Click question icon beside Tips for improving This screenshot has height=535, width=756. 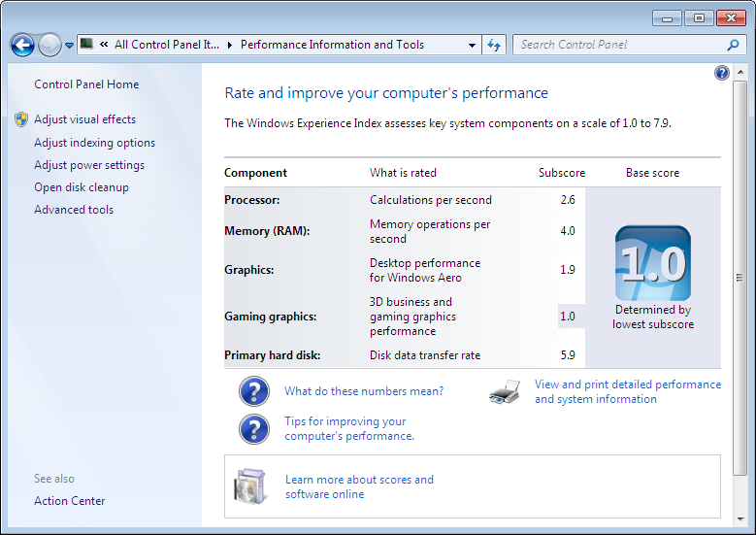click(254, 429)
